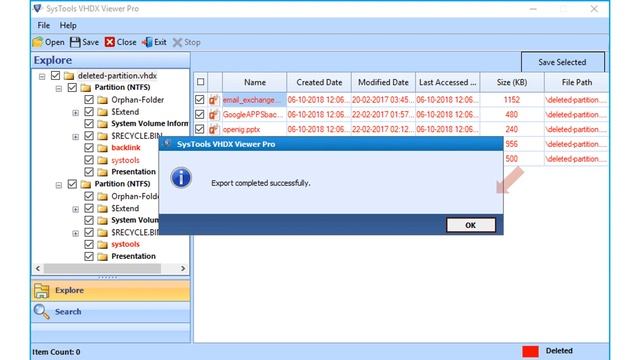This screenshot has height=360, width=640.
Task: Click the SysTools shield logo in title bar
Action: pyautogui.click(x=38, y=8)
